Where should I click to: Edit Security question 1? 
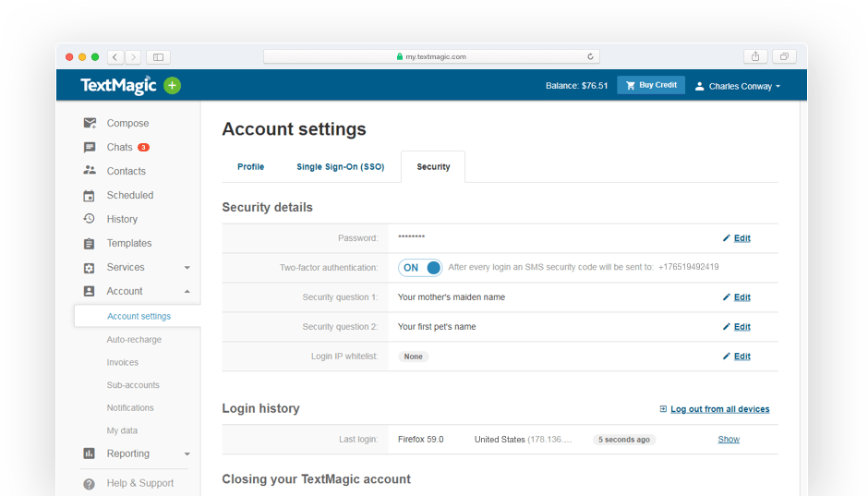(741, 297)
